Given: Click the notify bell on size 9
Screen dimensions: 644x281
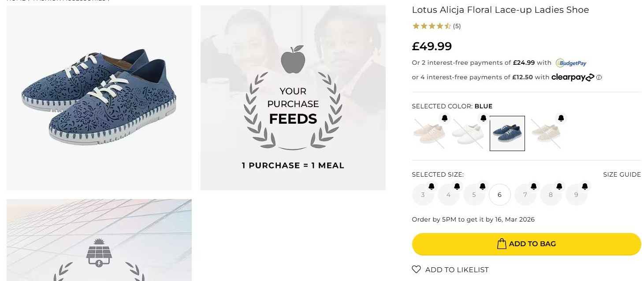Looking at the screenshot, I should [585, 186].
